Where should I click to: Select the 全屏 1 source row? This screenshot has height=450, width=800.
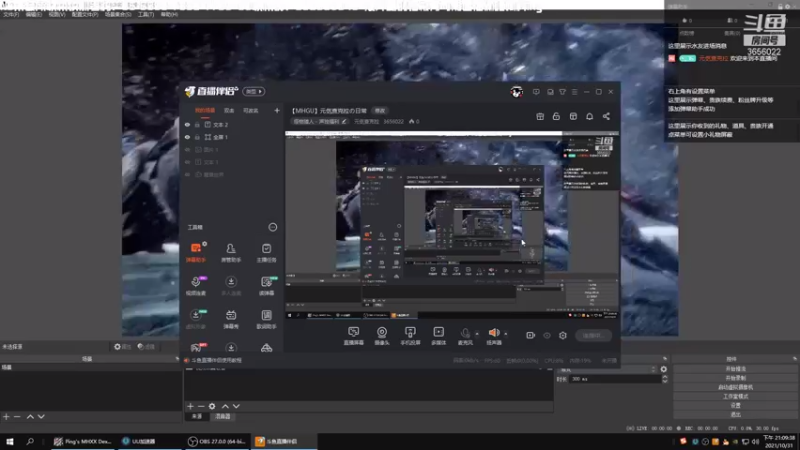(232, 137)
